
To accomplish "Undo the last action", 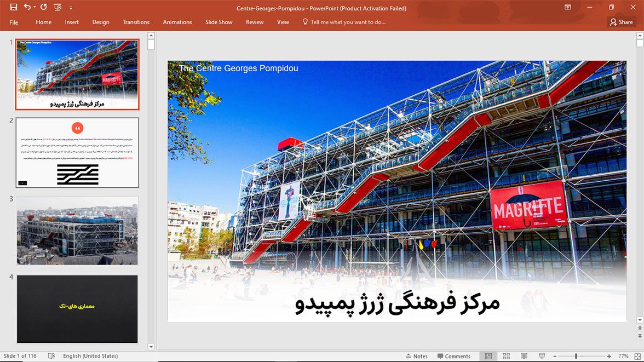I will [x=27, y=7].
